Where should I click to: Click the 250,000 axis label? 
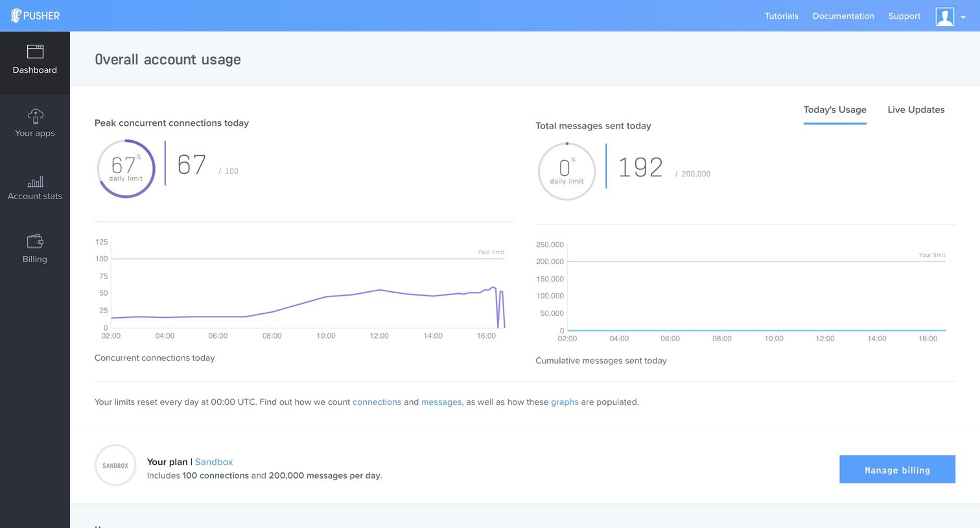tap(550, 245)
